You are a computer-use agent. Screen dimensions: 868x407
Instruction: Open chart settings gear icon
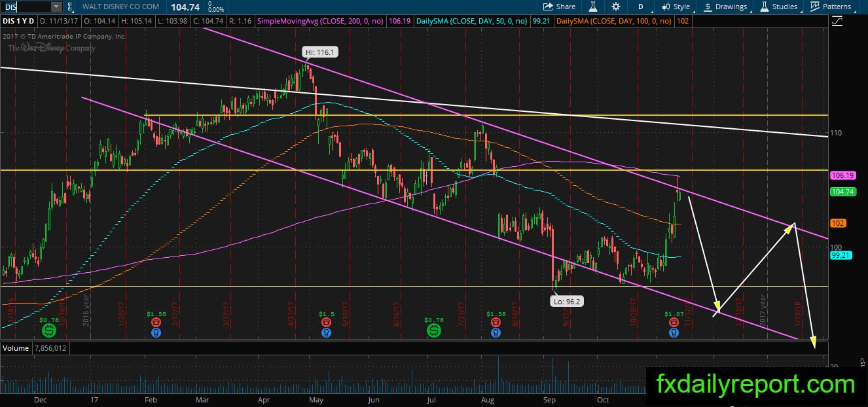[616, 7]
